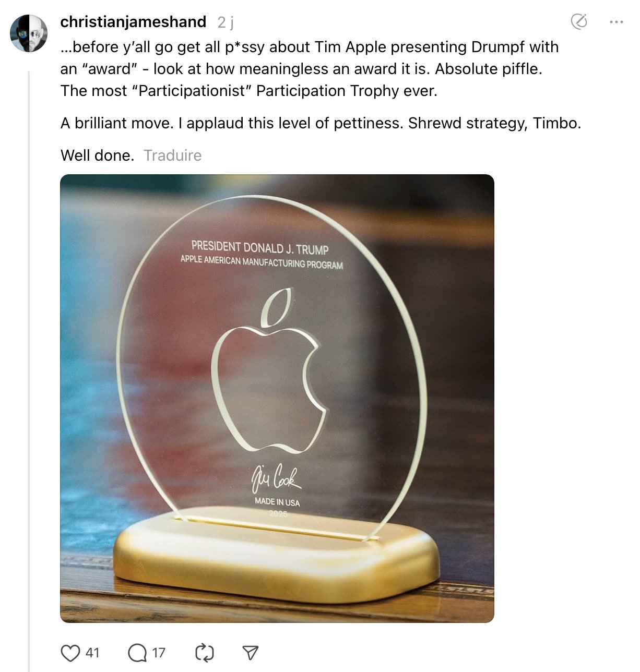640x672 pixels.
Task: Click the Tim Cook signature on trophy
Action: (276, 477)
